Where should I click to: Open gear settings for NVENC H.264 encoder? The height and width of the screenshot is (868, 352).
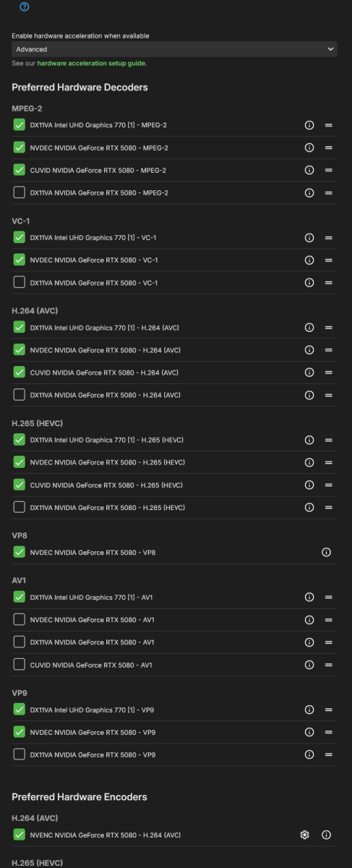pos(305,835)
